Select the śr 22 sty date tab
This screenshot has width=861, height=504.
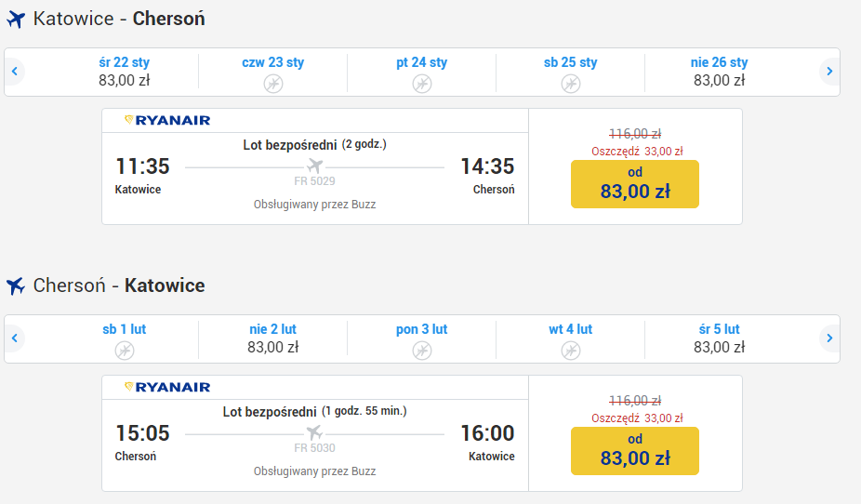point(124,72)
